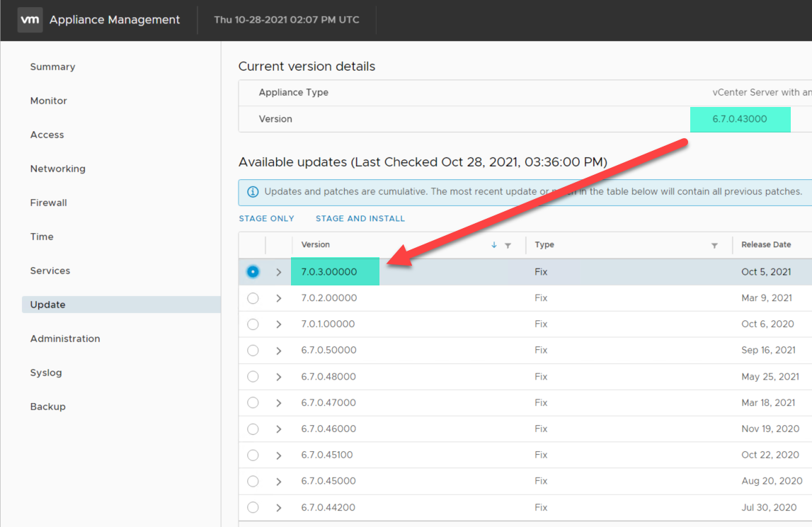This screenshot has height=527, width=812.
Task: Sort by Version column arrow icon
Action: pyautogui.click(x=494, y=245)
